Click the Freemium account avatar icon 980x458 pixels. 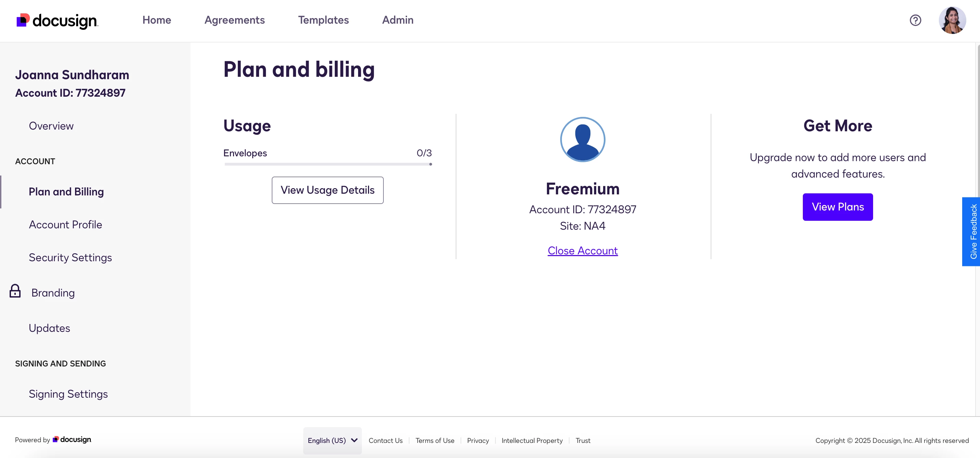tap(583, 139)
